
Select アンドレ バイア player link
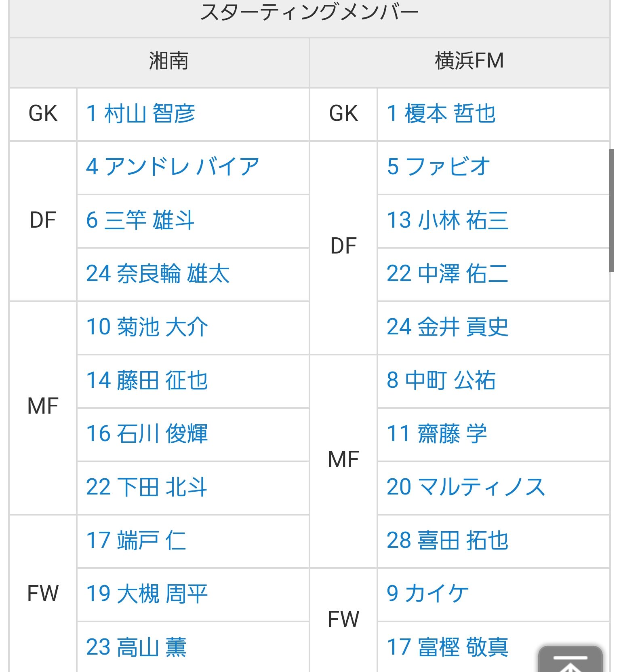173,167
